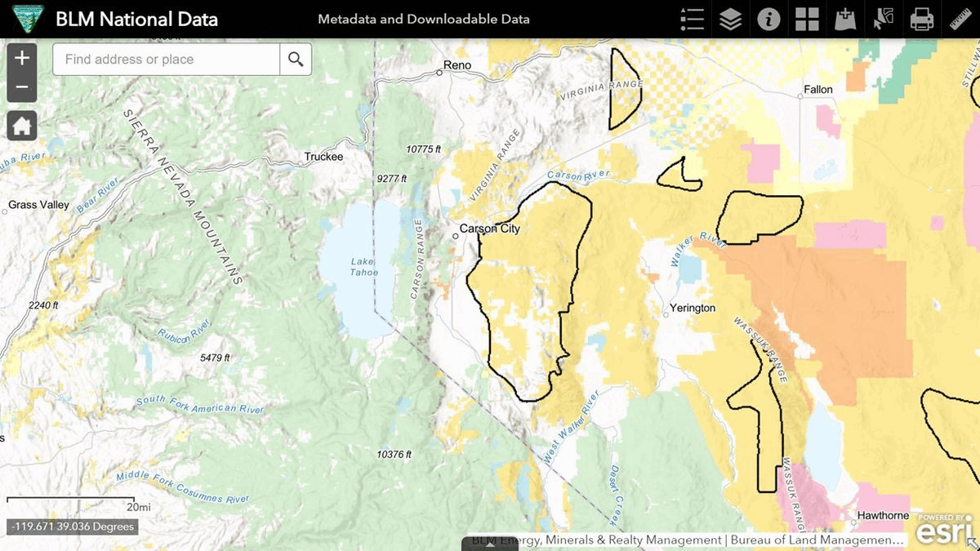
Task: Open the Print widget
Action: (922, 20)
